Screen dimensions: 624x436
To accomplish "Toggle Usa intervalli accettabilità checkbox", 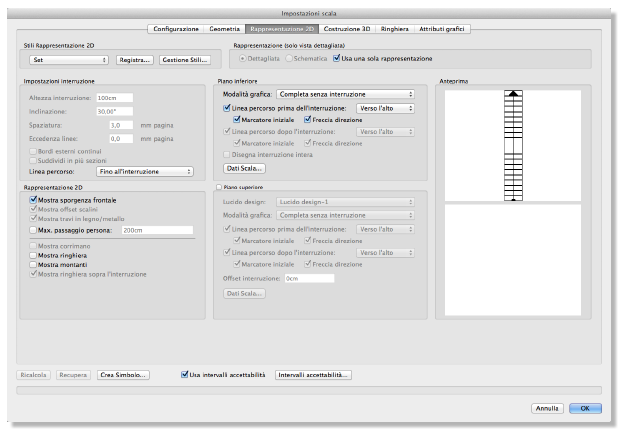I will [x=185, y=375].
